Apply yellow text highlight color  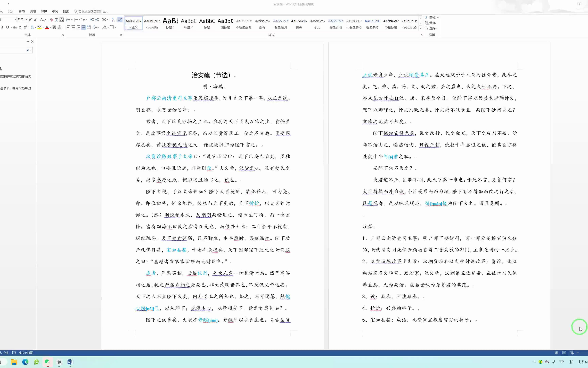(39, 27)
